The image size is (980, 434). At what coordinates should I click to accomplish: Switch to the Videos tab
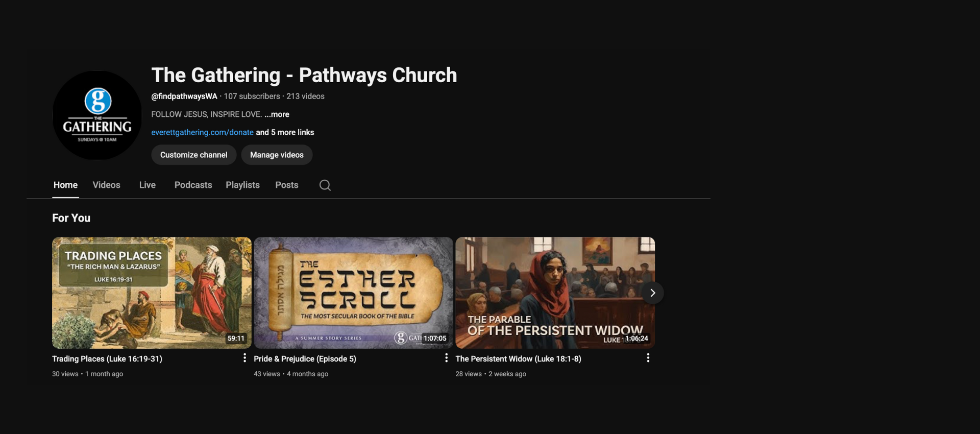[106, 185]
